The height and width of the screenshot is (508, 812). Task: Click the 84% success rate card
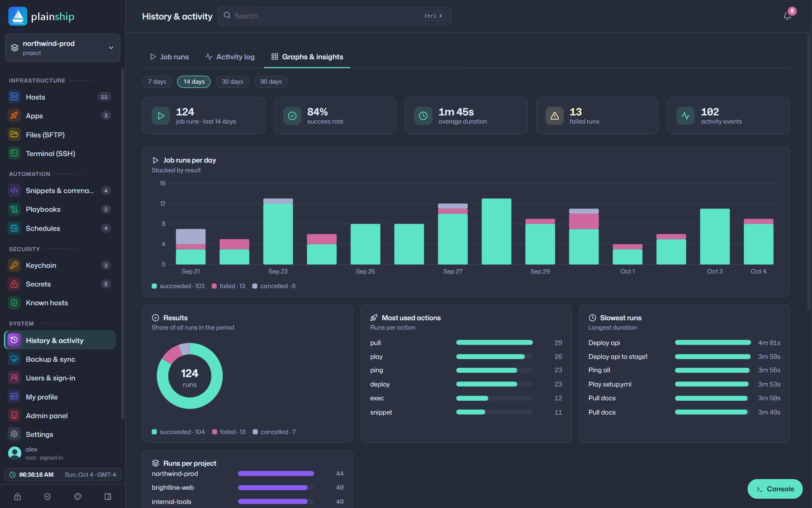pyautogui.click(x=335, y=116)
